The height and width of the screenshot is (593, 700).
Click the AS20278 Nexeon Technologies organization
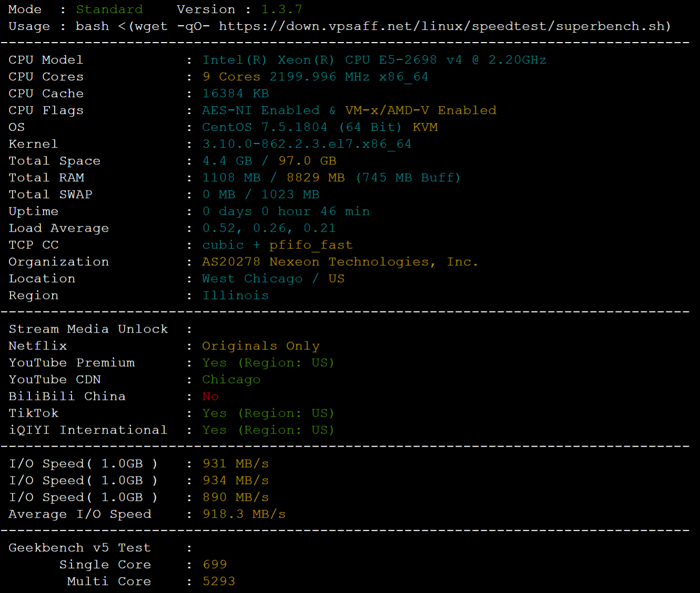[x=340, y=262]
